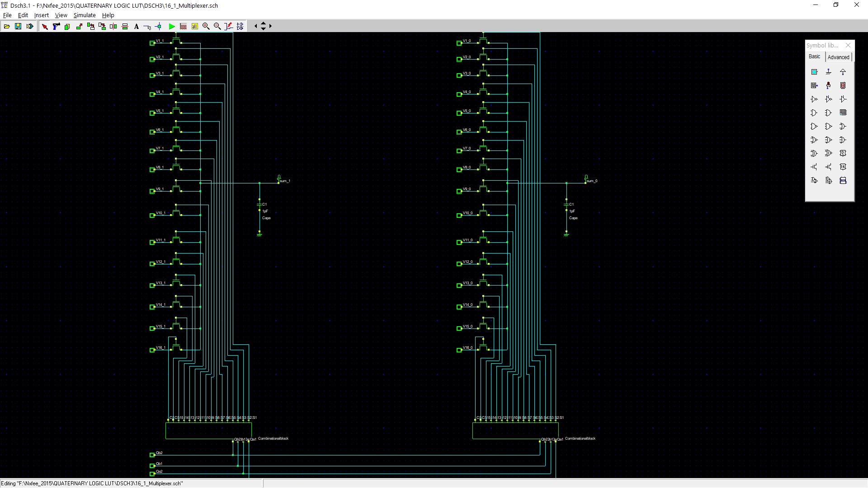The height and width of the screenshot is (488, 868).
Task: Pick the XOR gate symbol
Action: [x=814, y=153]
